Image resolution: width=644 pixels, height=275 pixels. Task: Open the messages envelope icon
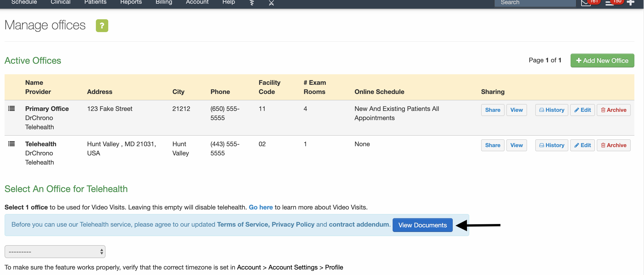tap(586, 3)
